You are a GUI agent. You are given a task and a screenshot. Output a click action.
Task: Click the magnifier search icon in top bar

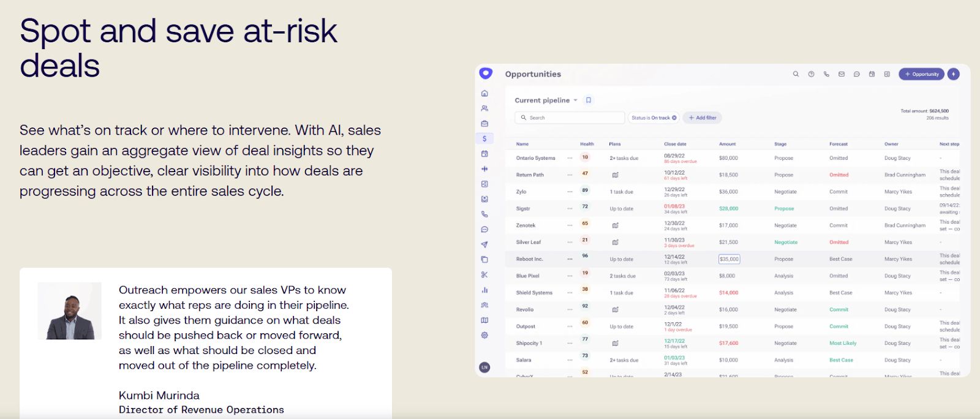tap(796, 74)
